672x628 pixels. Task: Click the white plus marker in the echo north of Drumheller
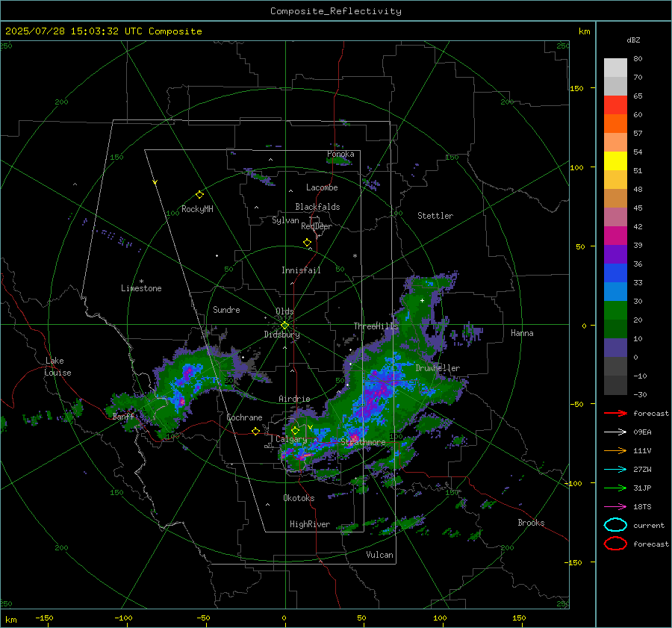pyautogui.click(x=422, y=300)
